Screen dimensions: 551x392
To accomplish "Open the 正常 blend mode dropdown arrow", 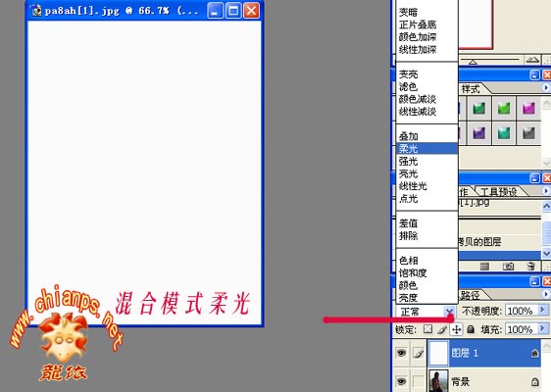I will (x=449, y=312).
